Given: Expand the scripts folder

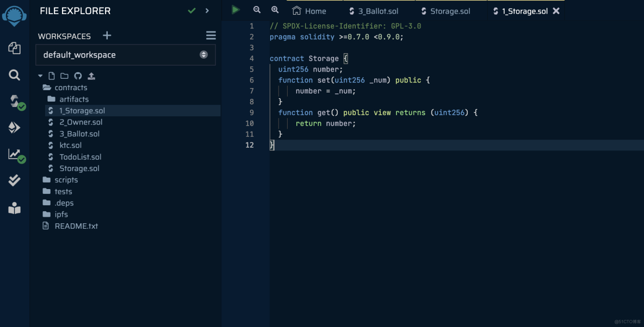Looking at the screenshot, I should coord(60,180).
